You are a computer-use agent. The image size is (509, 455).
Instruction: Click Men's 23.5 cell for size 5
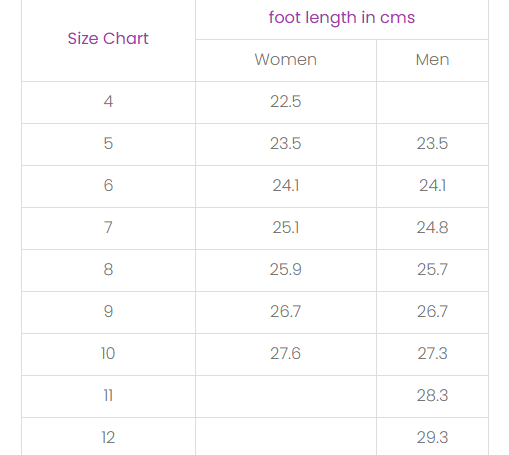(432, 143)
